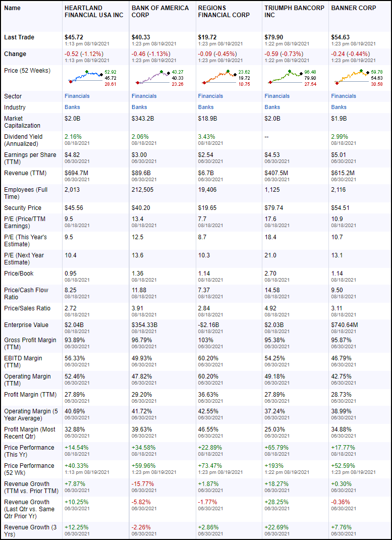
Task: Click Earnings per Share (TTM) row label
Action: (x=30, y=158)
